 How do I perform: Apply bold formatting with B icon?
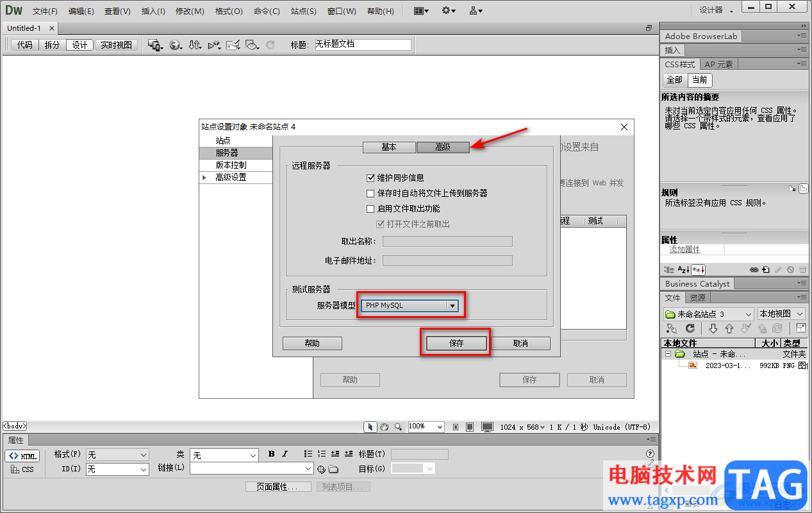click(x=272, y=454)
